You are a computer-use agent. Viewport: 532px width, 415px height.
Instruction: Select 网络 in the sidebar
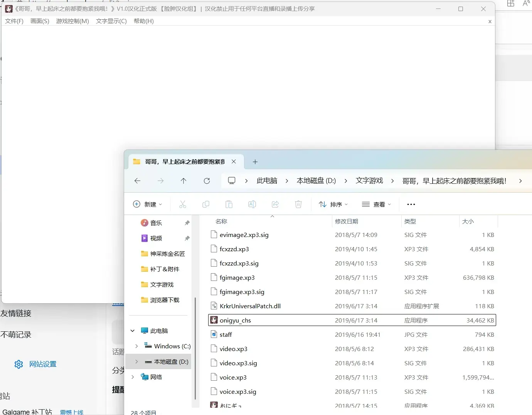152,377
